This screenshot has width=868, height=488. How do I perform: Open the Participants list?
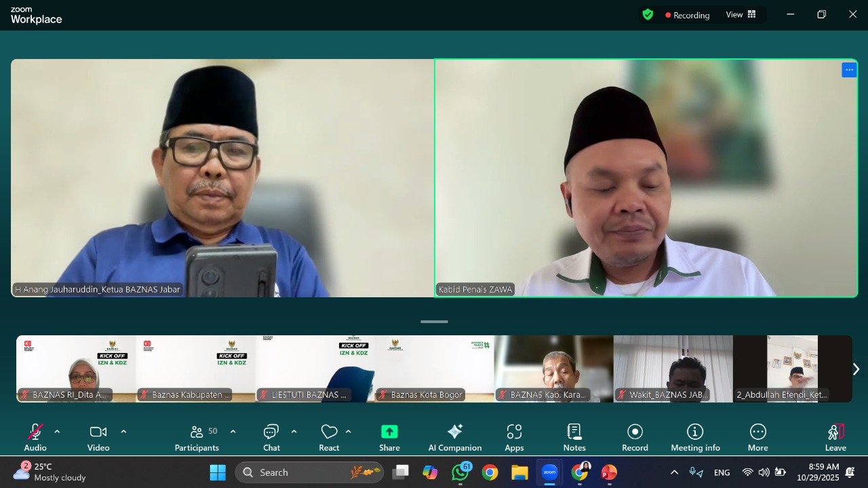coord(197,437)
